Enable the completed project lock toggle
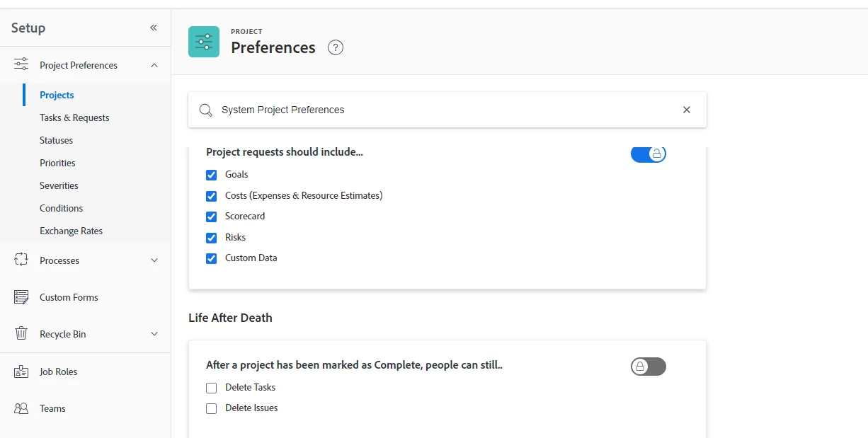 click(x=648, y=367)
